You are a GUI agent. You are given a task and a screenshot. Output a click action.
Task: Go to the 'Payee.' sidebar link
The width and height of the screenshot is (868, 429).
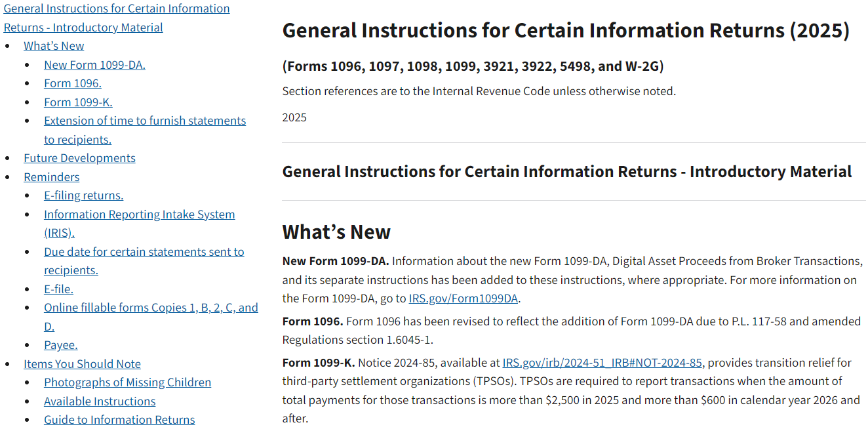[60, 345]
